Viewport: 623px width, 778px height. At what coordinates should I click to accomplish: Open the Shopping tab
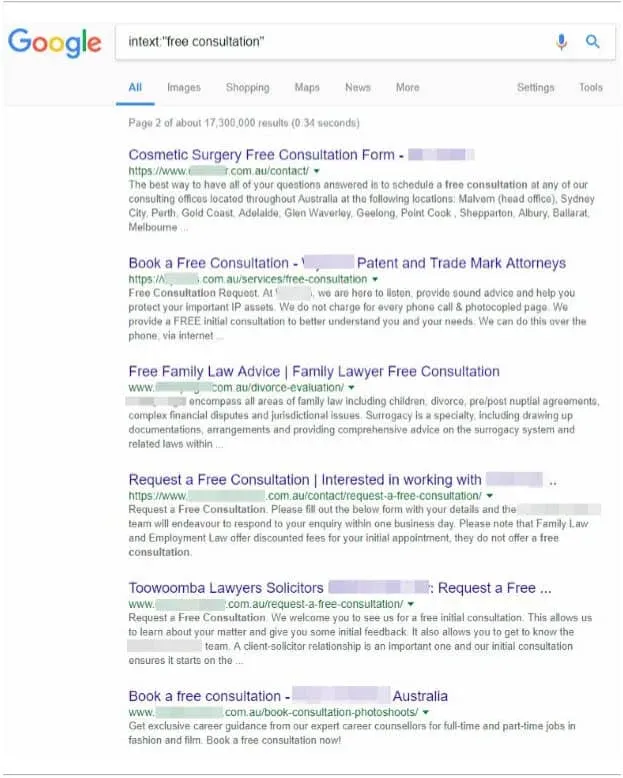click(248, 88)
